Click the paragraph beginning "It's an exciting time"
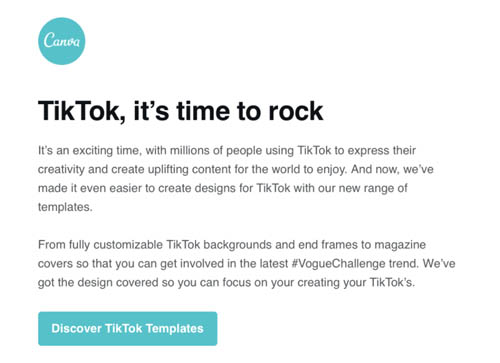Image resolution: width=500 pixels, height=363 pixels. coord(236,179)
